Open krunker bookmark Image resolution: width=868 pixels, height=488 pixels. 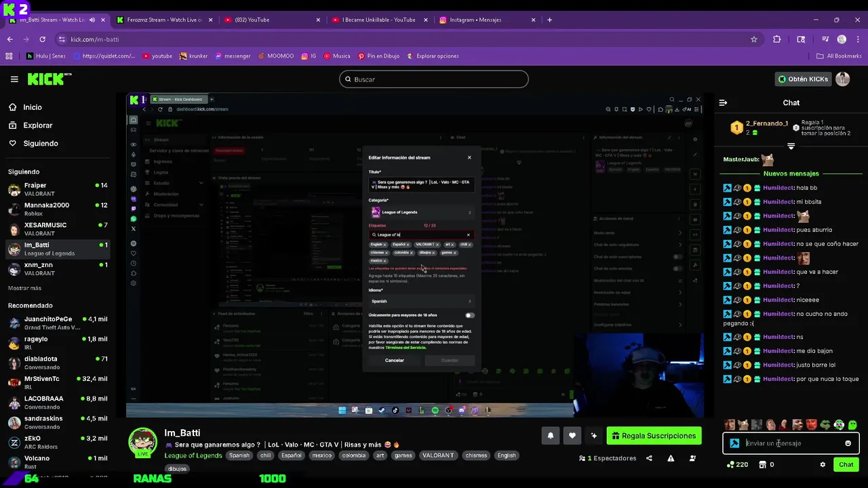pos(194,56)
